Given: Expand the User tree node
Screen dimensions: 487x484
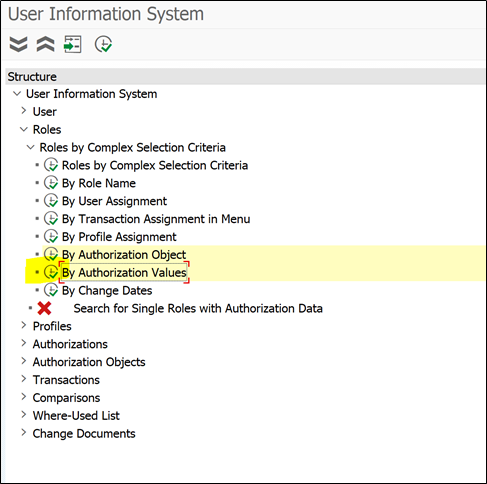Looking at the screenshot, I should pos(24,111).
